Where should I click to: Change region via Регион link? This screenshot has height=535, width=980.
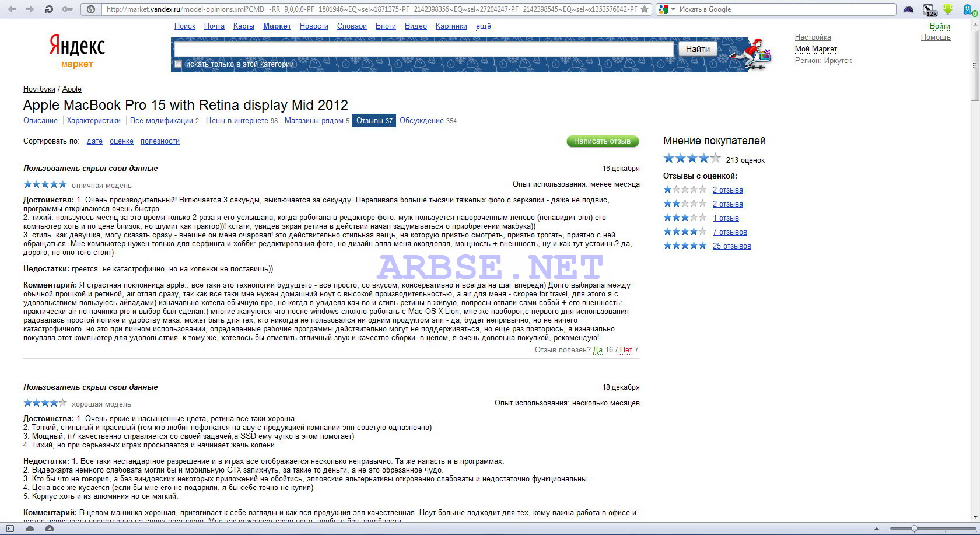coord(807,61)
